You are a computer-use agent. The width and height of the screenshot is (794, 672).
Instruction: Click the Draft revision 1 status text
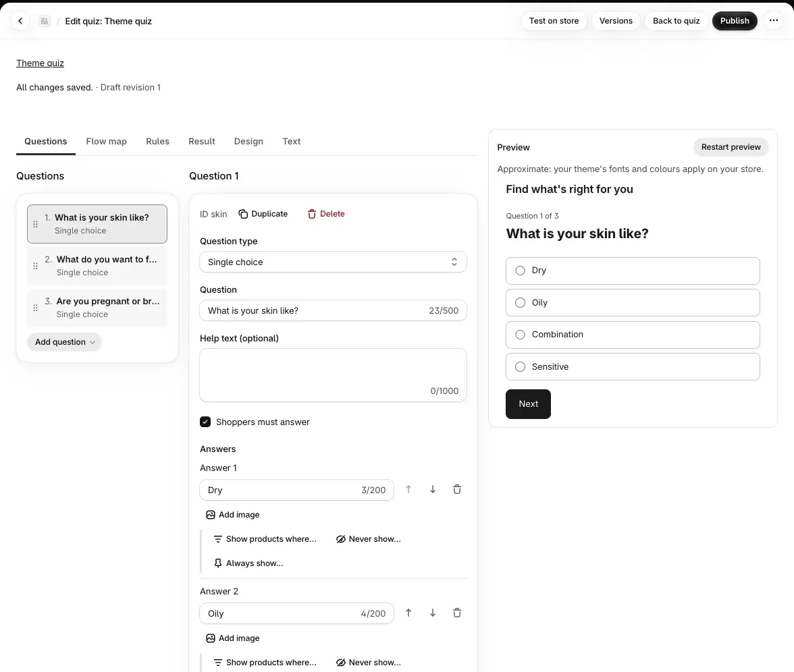pos(130,87)
